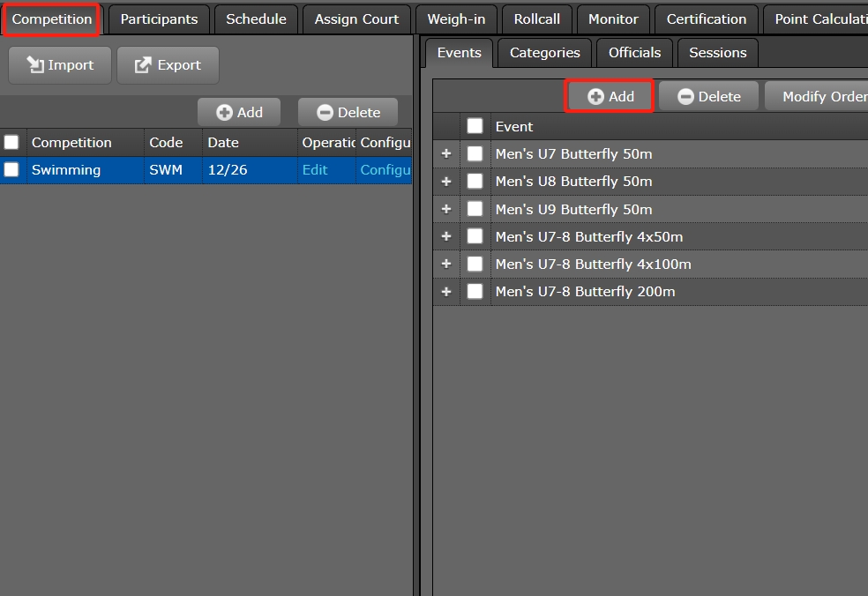
Task: Expand the Men's U9 Butterfly 50m row
Action: click(446, 209)
